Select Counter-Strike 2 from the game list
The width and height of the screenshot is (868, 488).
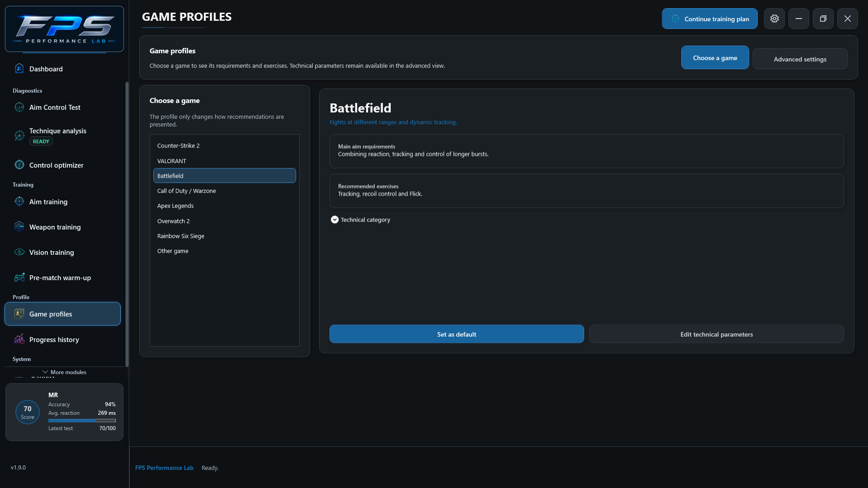coord(224,145)
